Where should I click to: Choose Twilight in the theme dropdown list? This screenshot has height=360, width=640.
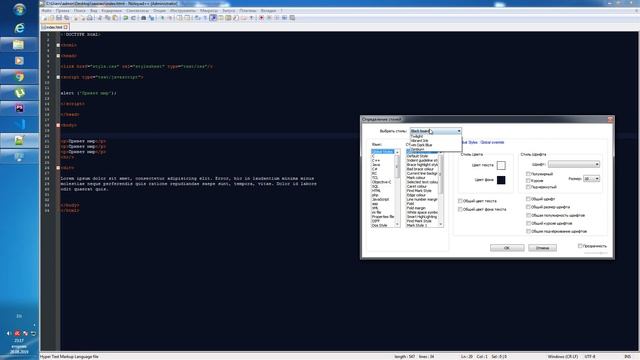pos(417,136)
